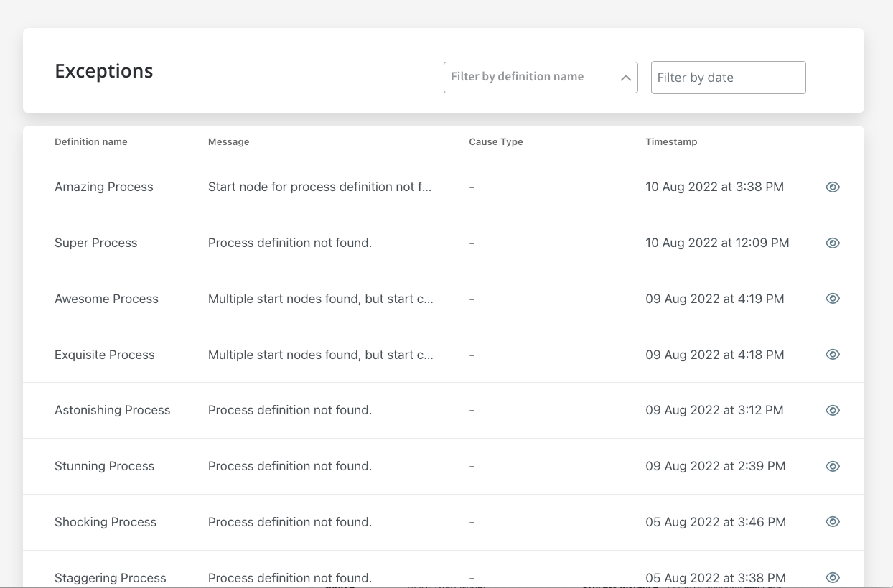View details of Amazing Process exception
The image size is (893, 588).
click(x=833, y=187)
